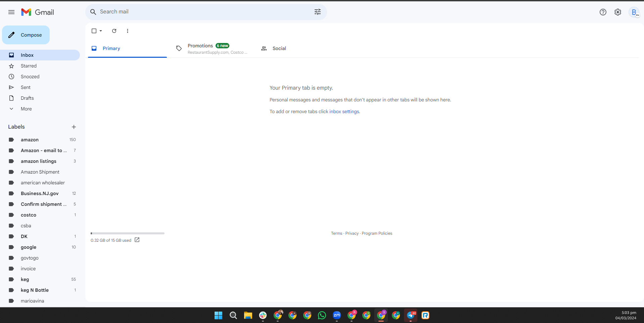Viewport: 644px width, 323px height.
Task: Open the Support help icon
Action: (x=603, y=12)
